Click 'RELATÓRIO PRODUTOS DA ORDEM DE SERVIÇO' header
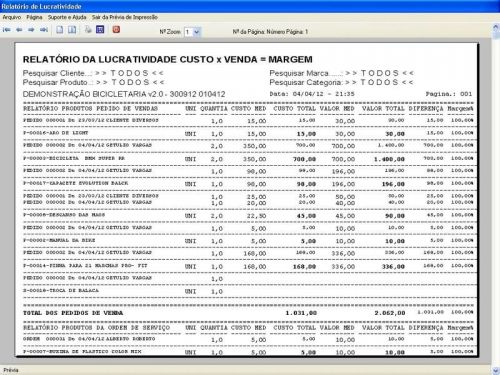 tap(96, 328)
